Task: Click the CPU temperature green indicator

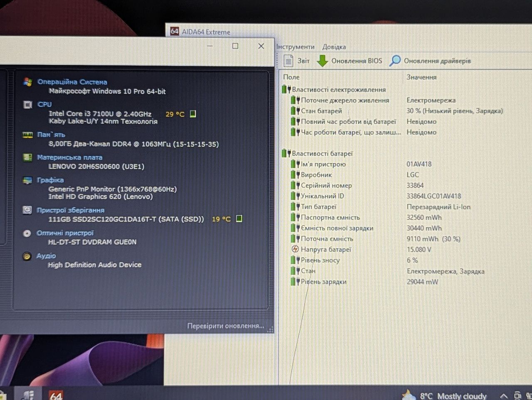Action: (x=193, y=114)
